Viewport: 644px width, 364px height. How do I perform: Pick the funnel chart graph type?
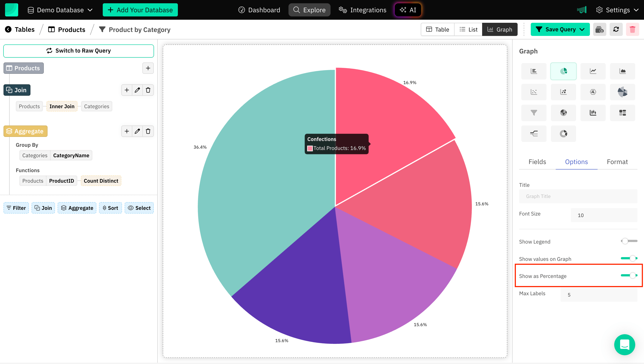pyautogui.click(x=534, y=113)
